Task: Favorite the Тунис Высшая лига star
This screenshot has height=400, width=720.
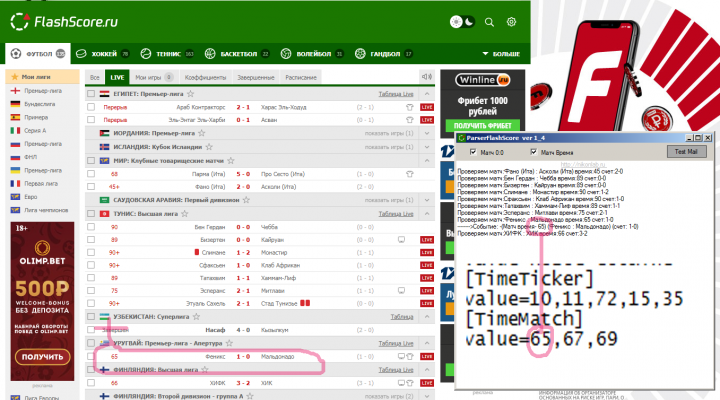Action: tap(185, 214)
